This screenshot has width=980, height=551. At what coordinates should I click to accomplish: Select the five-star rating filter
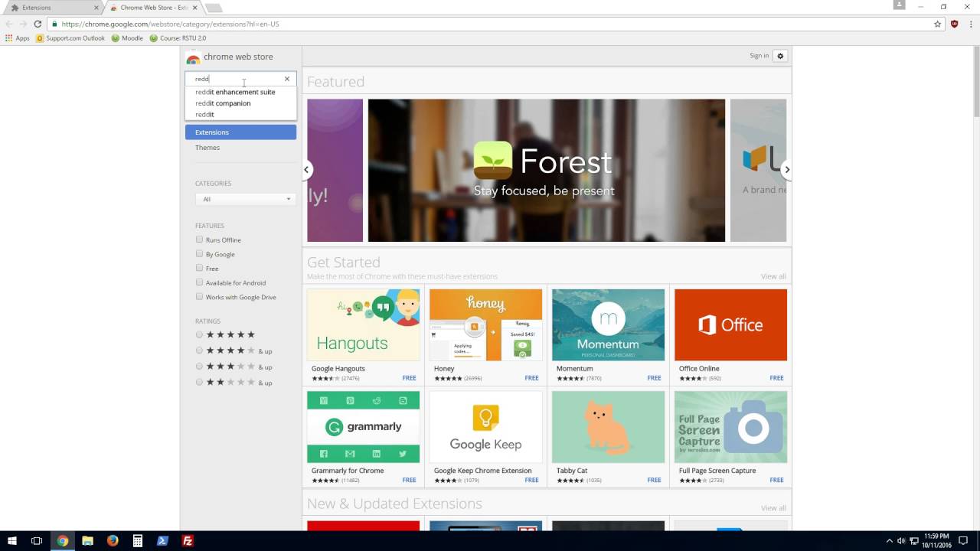point(199,334)
